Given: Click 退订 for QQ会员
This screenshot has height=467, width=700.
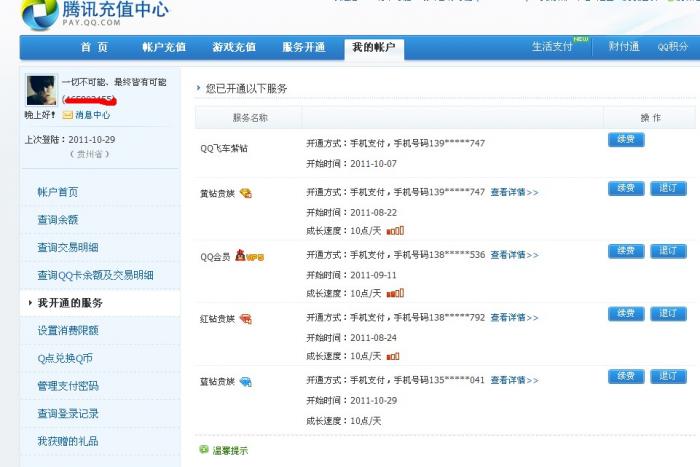Looking at the screenshot, I should tap(668, 251).
